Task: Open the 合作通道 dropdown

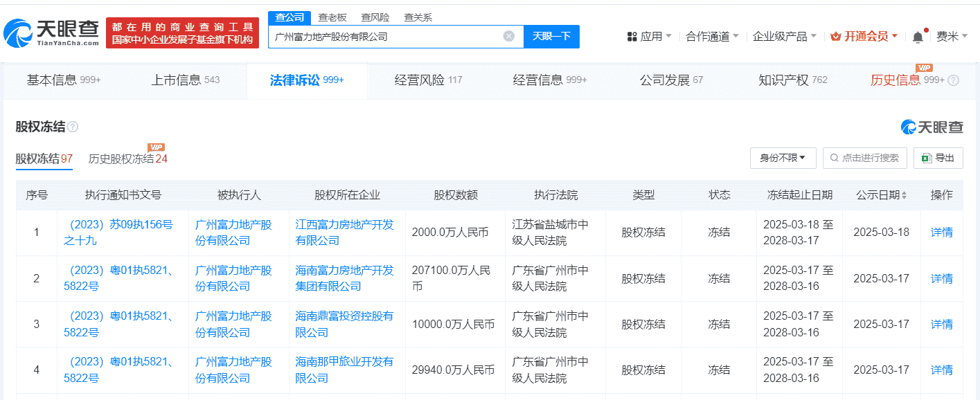Action: click(x=708, y=35)
